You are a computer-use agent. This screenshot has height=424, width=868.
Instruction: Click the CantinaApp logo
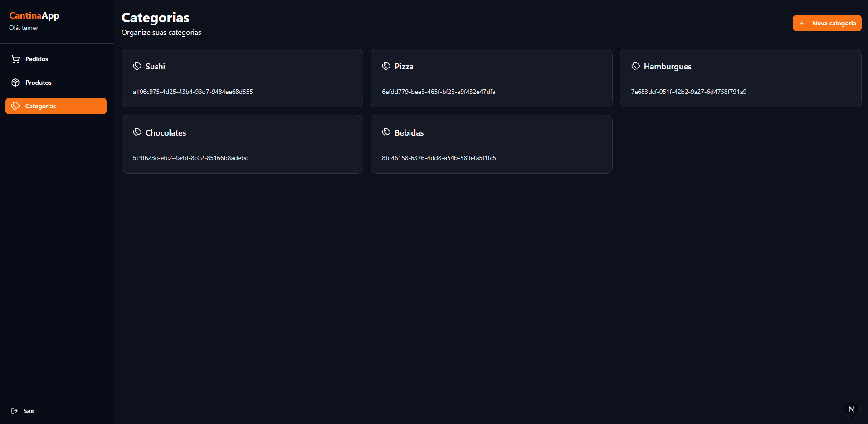(x=34, y=15)
